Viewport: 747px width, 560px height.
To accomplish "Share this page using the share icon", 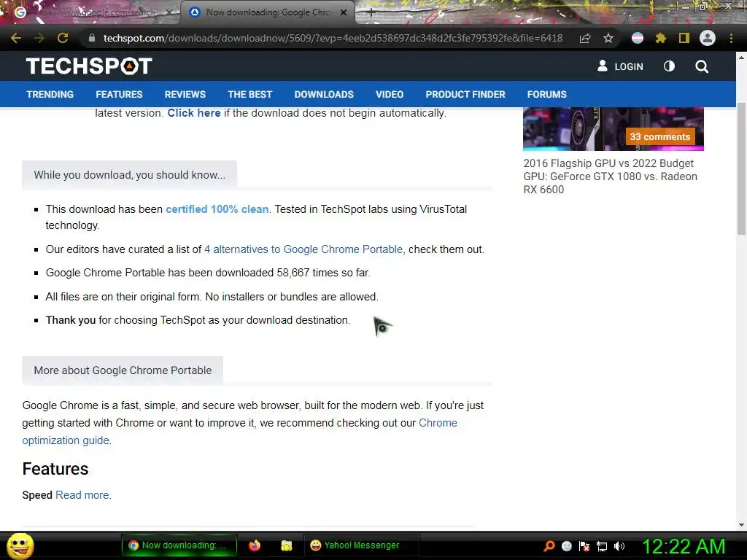I will (585, 38).
